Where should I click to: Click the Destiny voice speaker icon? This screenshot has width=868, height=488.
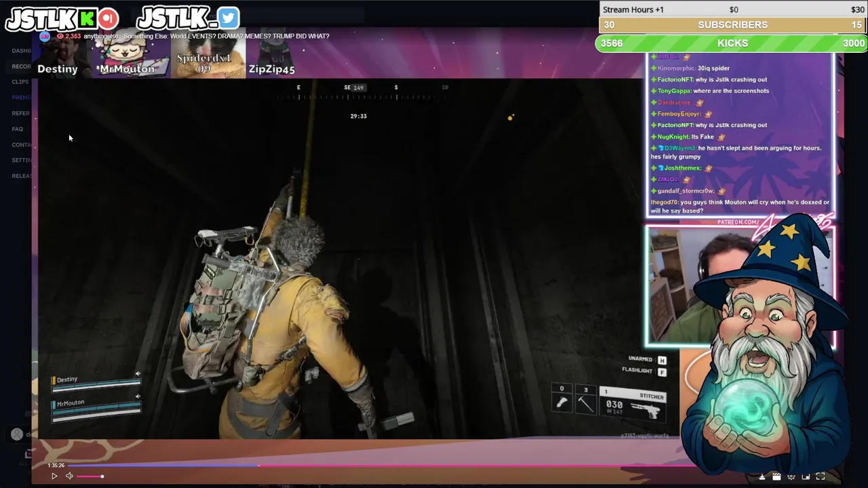point(138,373)
